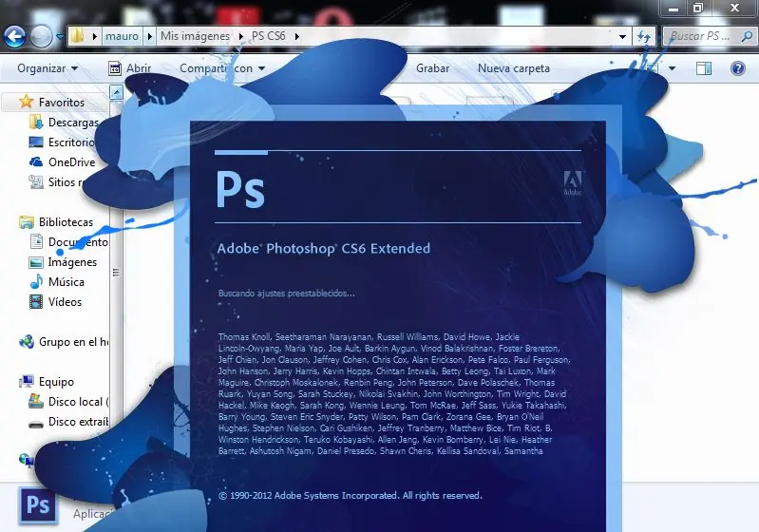Click 'Buscando ajustes preestablecidos...' status text
The image size is (759, 532).
[286, 294]
